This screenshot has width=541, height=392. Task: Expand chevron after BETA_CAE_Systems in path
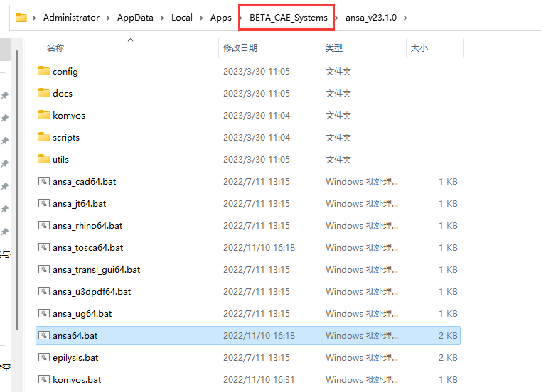(x=336, y=18)
